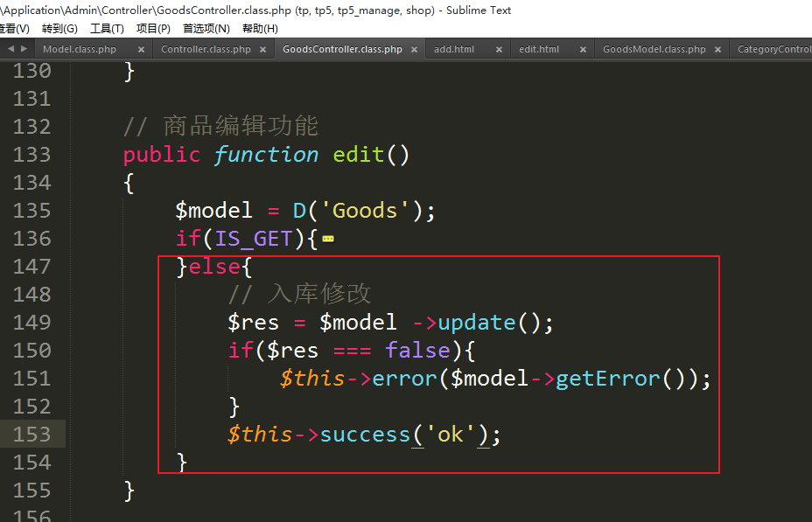Switch to the GoodsModel.class.php tab
The image size is (812, 522).
tap(654, 50)
